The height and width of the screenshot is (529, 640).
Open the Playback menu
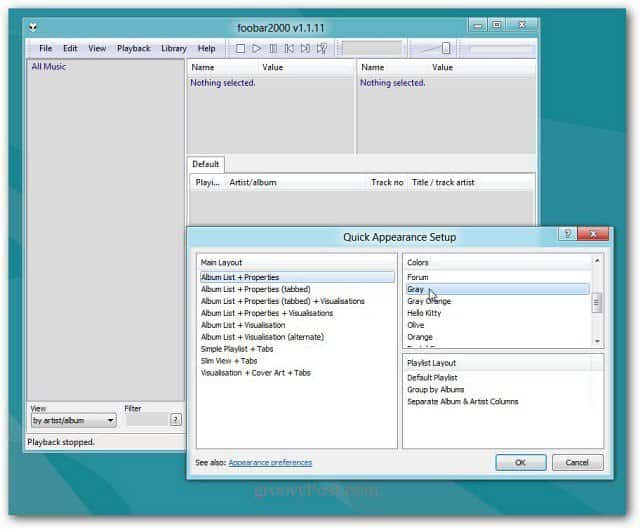point(134,48)
